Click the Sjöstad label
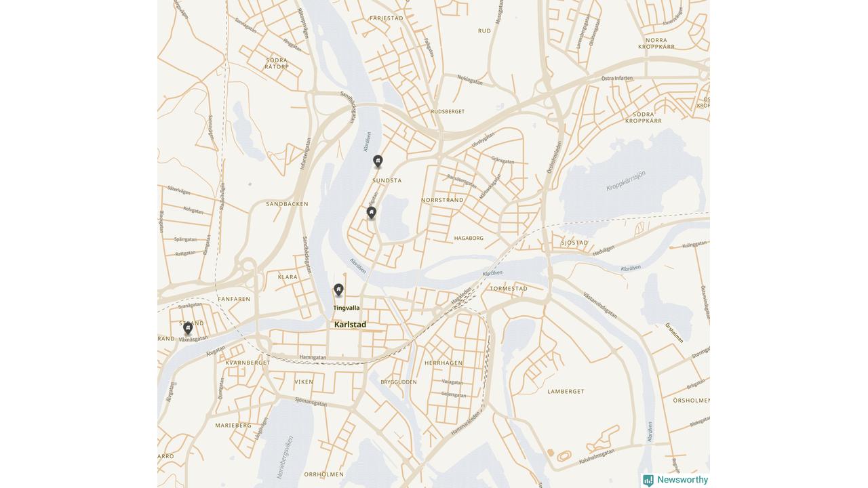Image resolution: width=868 pixels, height=488 pixels. pyautogui.click(x=574, y=243)
